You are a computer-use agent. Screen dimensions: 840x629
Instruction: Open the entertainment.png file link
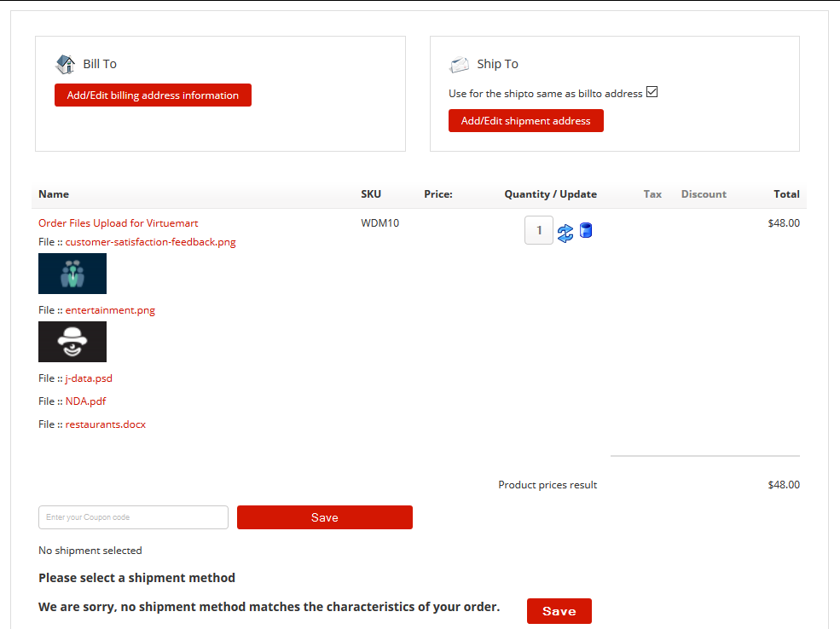110,310
